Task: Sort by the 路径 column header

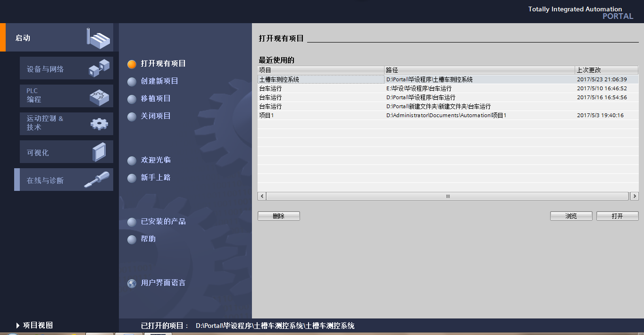Action: 480,70
